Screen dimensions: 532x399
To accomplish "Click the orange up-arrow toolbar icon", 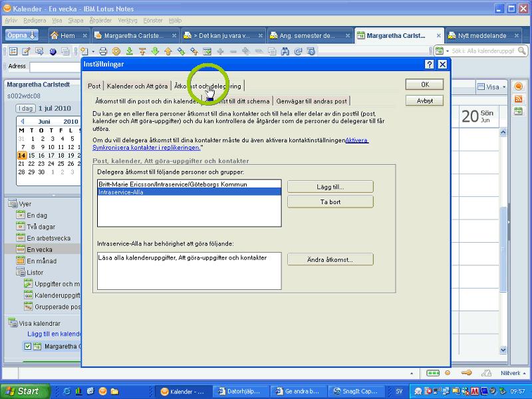I will pyautogui.click(x=168, y=51).
